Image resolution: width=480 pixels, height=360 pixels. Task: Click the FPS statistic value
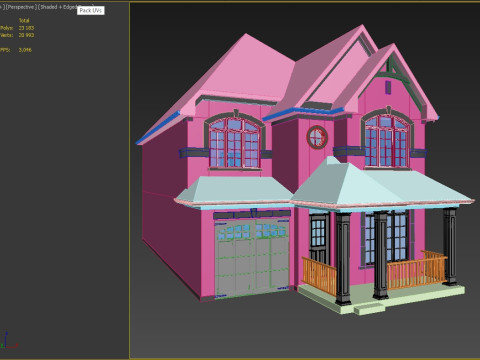[25, 50]
